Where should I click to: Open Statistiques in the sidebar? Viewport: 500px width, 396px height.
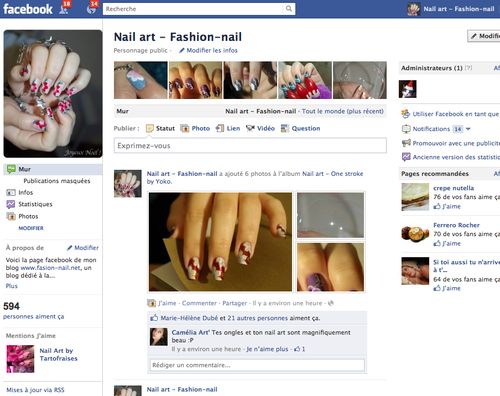35,204
